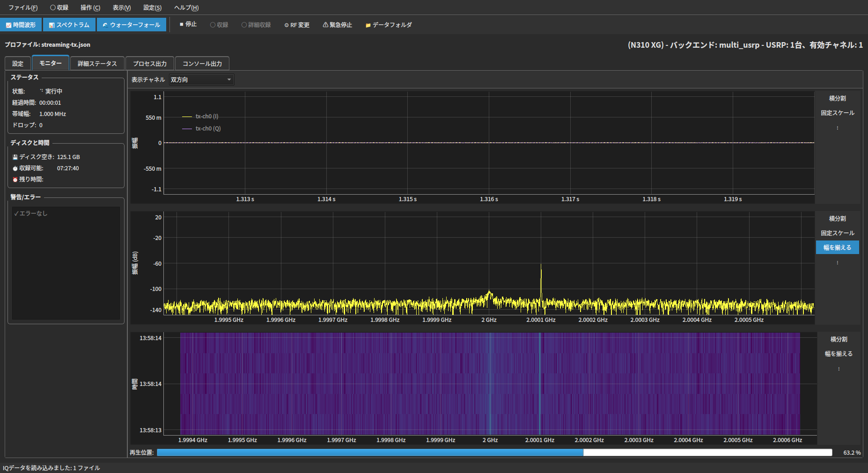Open the コンソール出力 tab
This screenshot has height=473, width=868.
coord(202,63)
